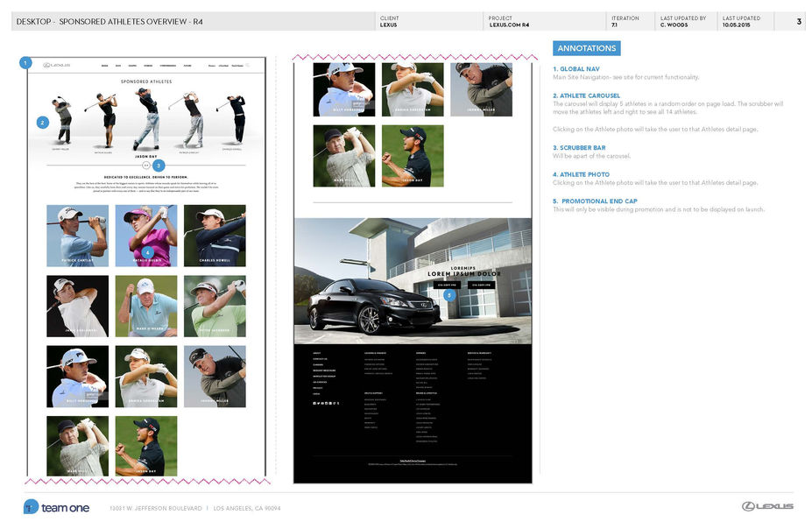Select the Jason Day golfer figure in the carousel
Image resolution: width=812 pixels, height=529 pixels.
(146, 119)
